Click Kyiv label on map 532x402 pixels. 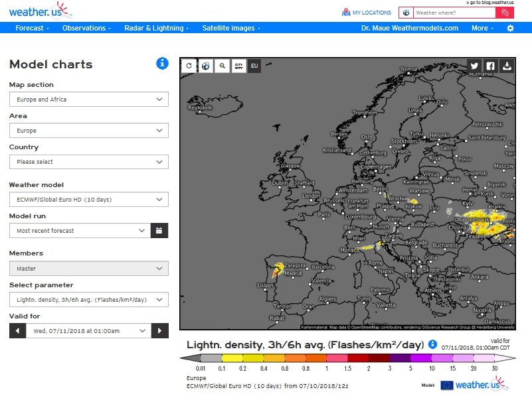coord(467,203)
